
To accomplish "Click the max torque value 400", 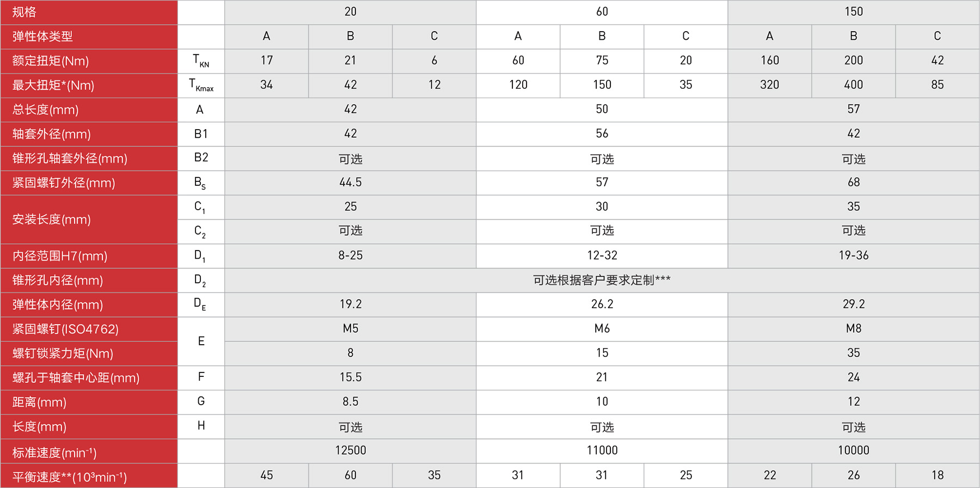I will pos(853,86).
